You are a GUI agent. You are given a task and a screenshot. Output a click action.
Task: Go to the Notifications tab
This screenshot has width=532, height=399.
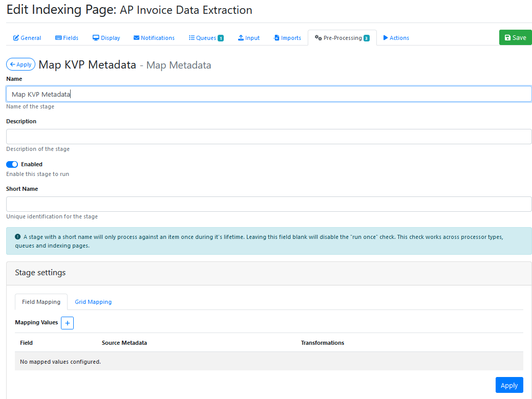pyautogui.click(x=154, y=38)
